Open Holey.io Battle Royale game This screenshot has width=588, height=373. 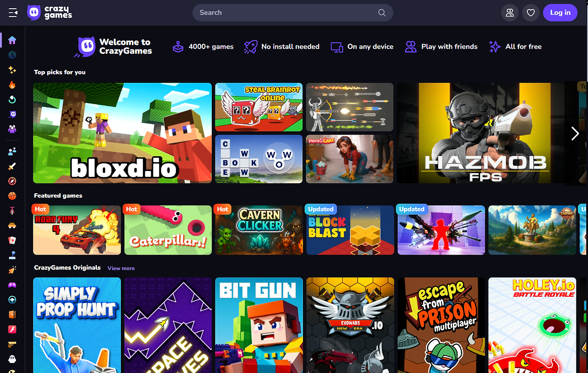tap(532, 325)
